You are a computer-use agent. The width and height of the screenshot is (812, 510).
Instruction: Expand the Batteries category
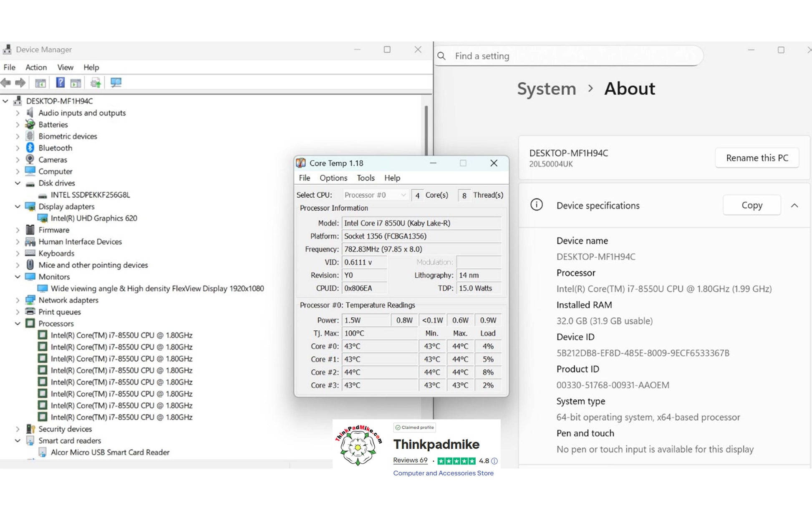tap(18, 125)
